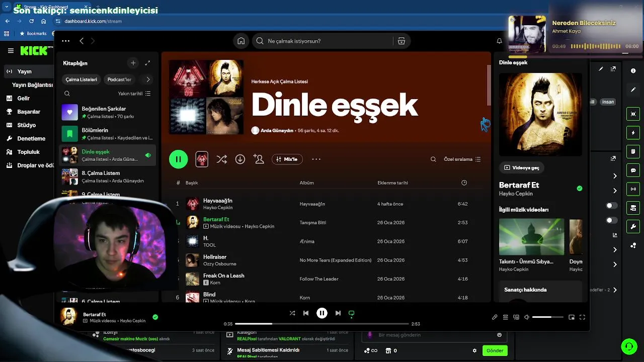This screenshot has width=644, height=362.
Task: Search inside library with magnifier icon
Action: point(67,94)
